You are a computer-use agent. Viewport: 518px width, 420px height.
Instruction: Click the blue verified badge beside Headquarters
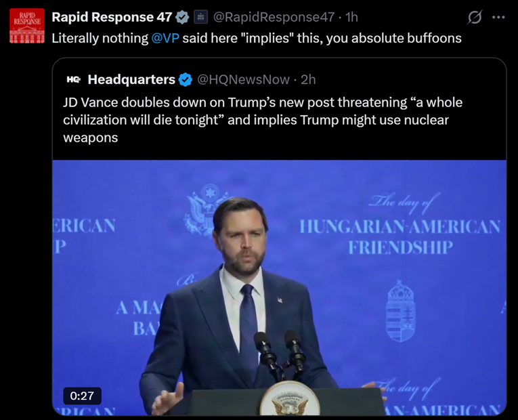point(186,80)
